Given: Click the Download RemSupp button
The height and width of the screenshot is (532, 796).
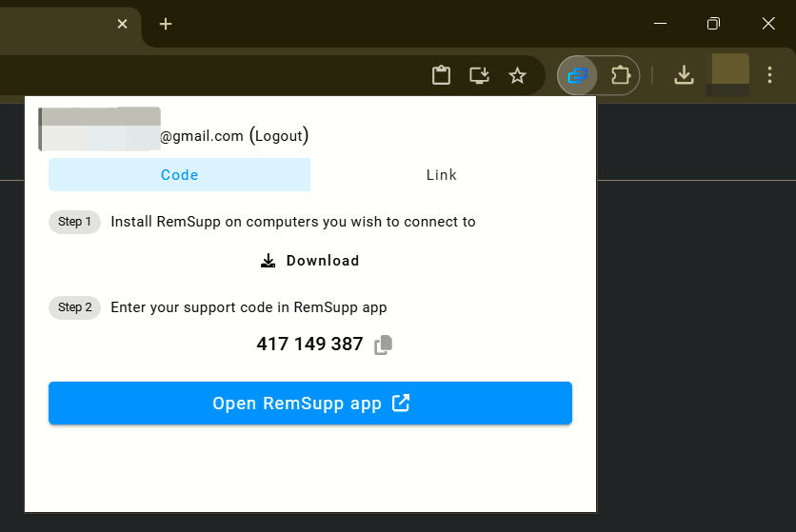Looking at the screenshot, I should tap(309, 261).
